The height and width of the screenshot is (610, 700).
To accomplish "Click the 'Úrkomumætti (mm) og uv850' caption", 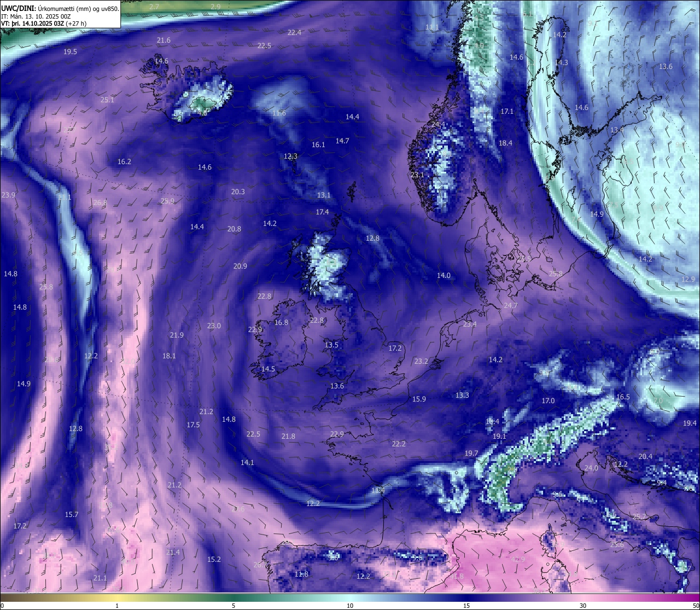I will 78,8.
